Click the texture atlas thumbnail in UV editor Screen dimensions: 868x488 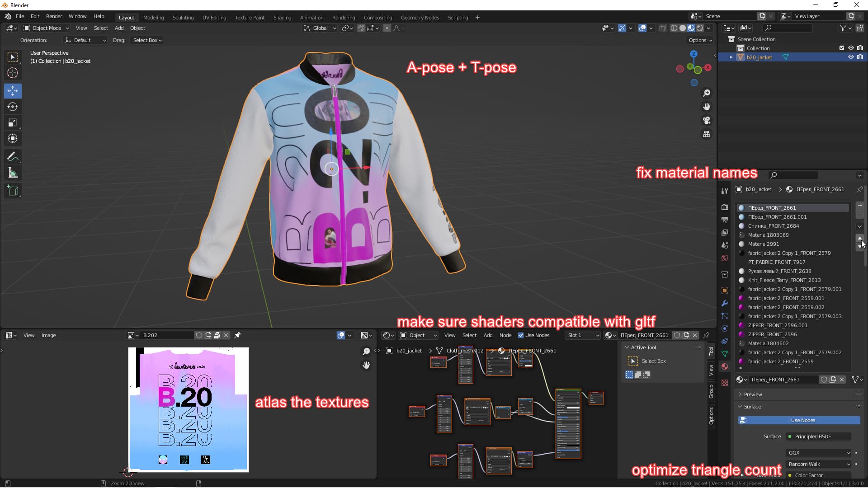[x=189, y=410]
